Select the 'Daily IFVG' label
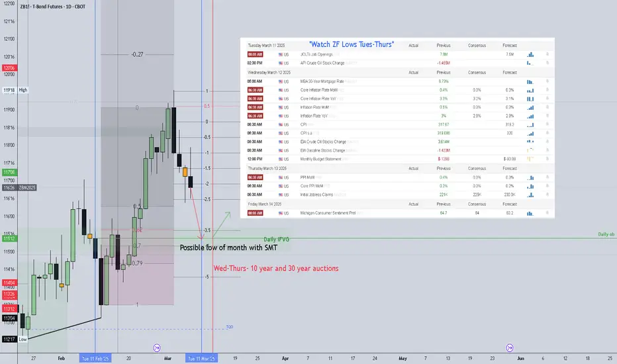Screen dimensions: 617x364 [276, 240]
